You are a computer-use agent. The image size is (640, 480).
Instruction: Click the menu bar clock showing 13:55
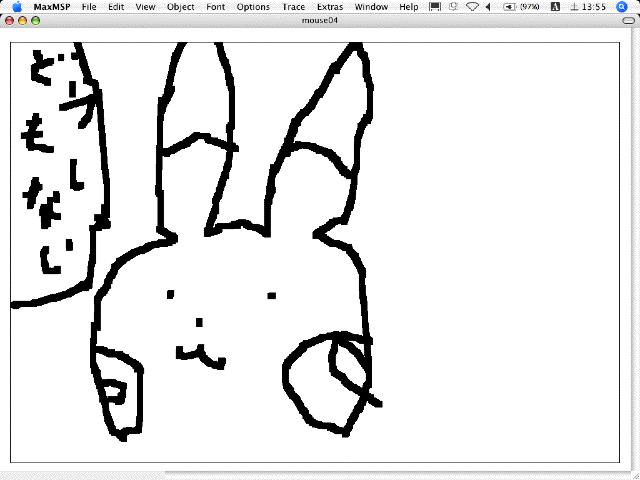[594, 7]
